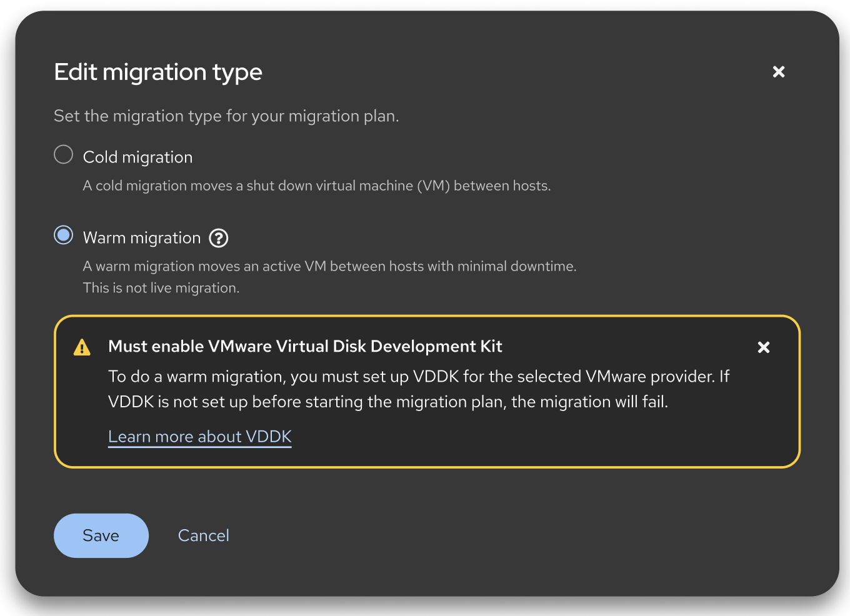Screen dimensions: 850x616
Task: Click the 'This is not live migration' line
Action: [x=161, y=288]
